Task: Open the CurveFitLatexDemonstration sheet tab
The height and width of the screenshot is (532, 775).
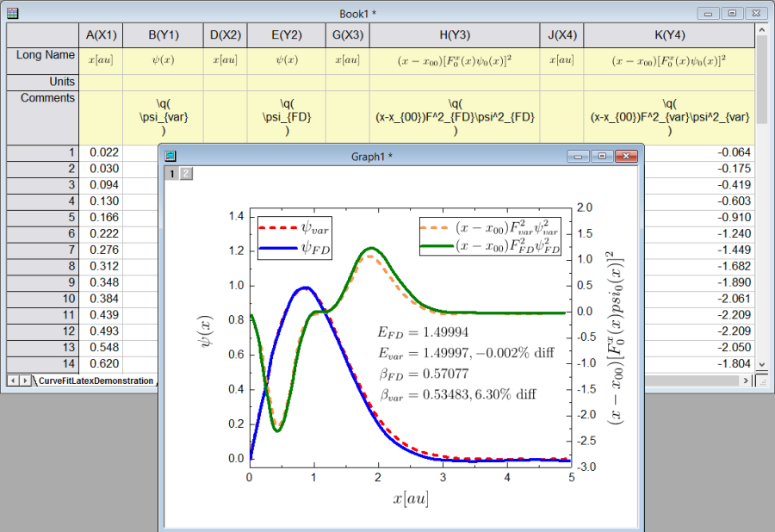Action: click(95, 380)
